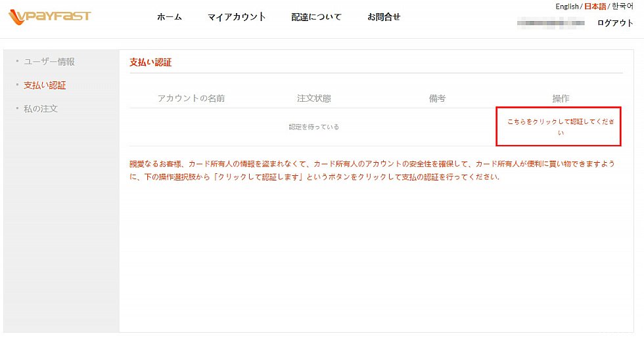The width and height of the screenshot is (644, 338).
Task: Click the red notice paragraph starting 親愛なるお客様
Action: pos(372,170)
